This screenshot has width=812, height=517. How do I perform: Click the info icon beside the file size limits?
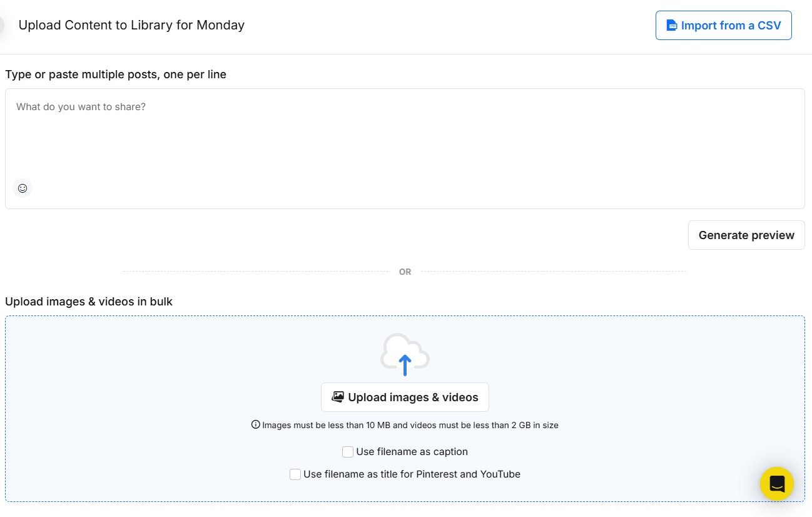click(255, 424)
